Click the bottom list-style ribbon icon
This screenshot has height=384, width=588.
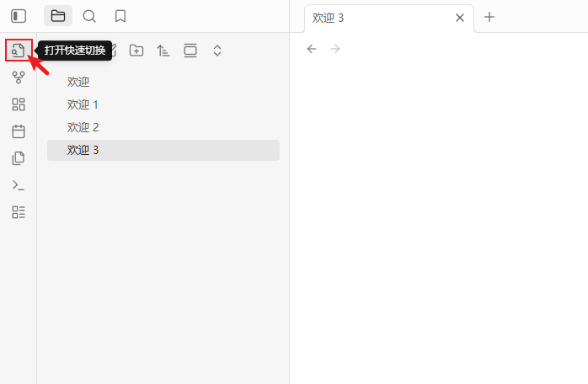(x=19, y=212)
